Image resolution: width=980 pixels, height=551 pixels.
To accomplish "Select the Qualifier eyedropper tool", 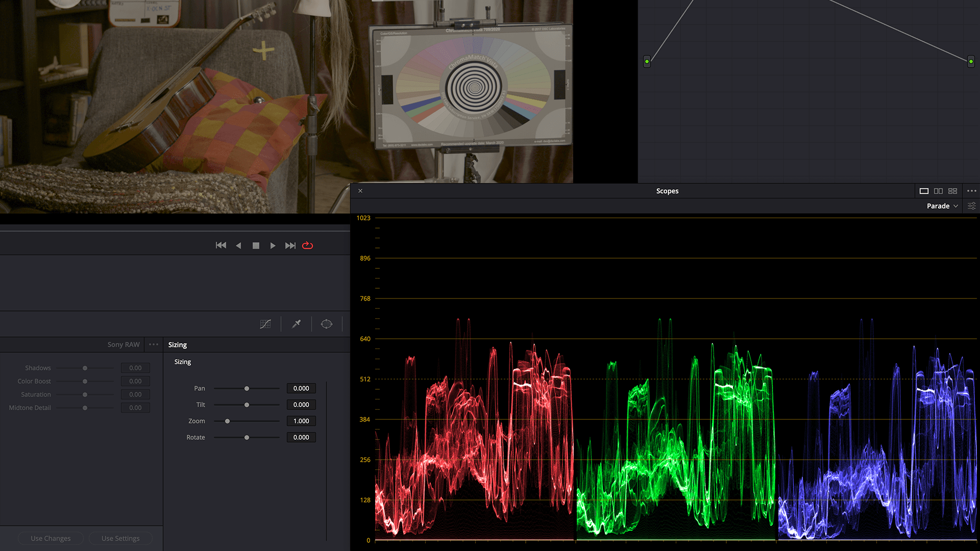I will 296,324.
